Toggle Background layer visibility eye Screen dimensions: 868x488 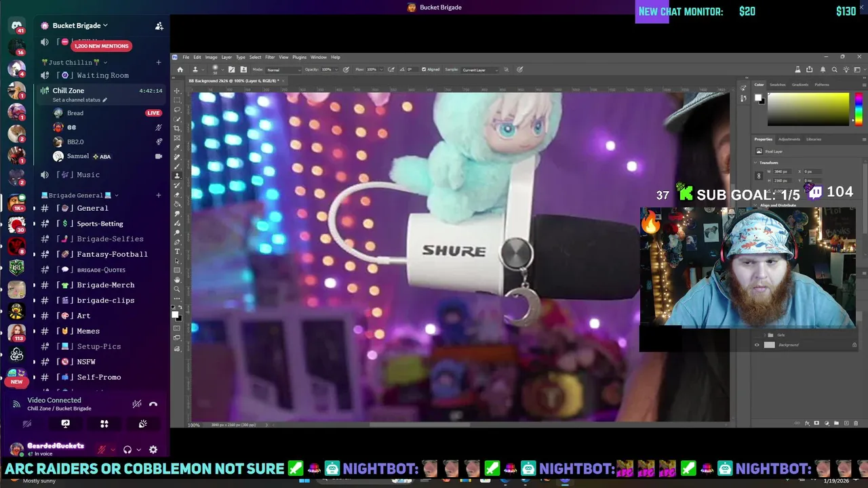click(x=757, y=345)
